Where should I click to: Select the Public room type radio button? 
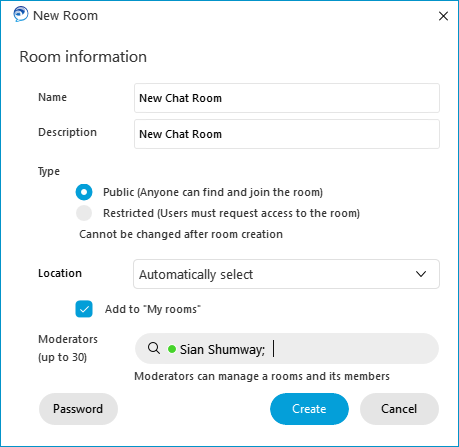[x=84, y=192]
